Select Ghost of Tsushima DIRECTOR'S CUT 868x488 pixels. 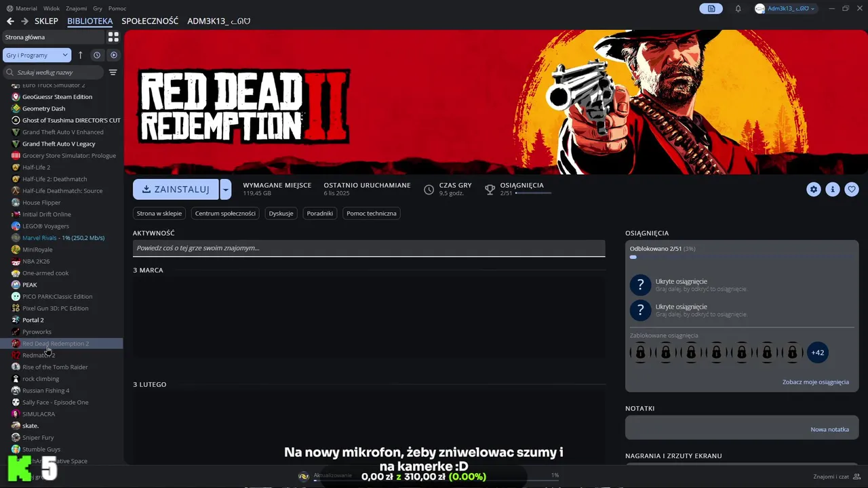62,120
